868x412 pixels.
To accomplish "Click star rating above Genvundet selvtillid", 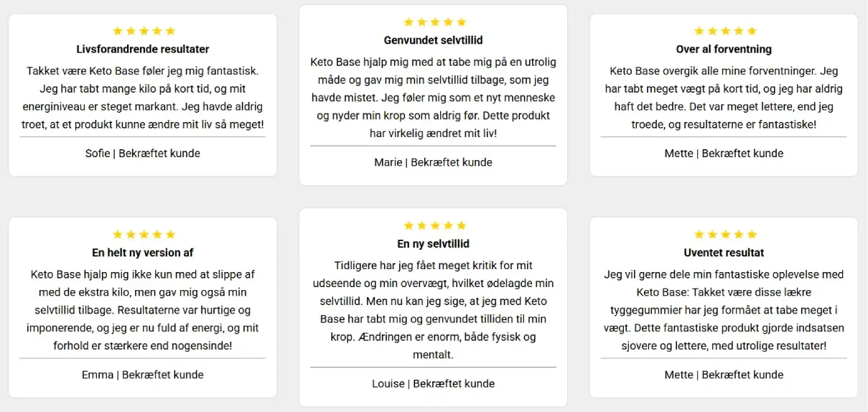I will (x=434, y=22).
